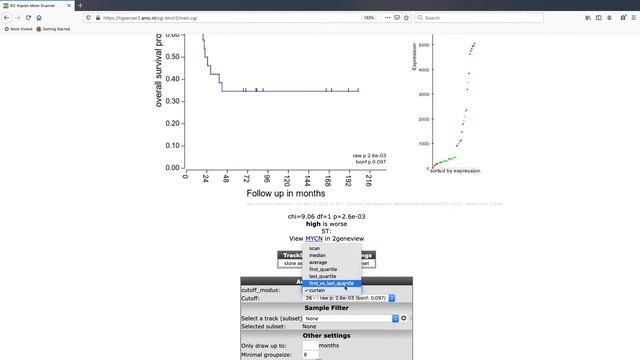Screen dimensions: 640x360
Task: Open tracking protection shield info
Action: click(89, 18)
